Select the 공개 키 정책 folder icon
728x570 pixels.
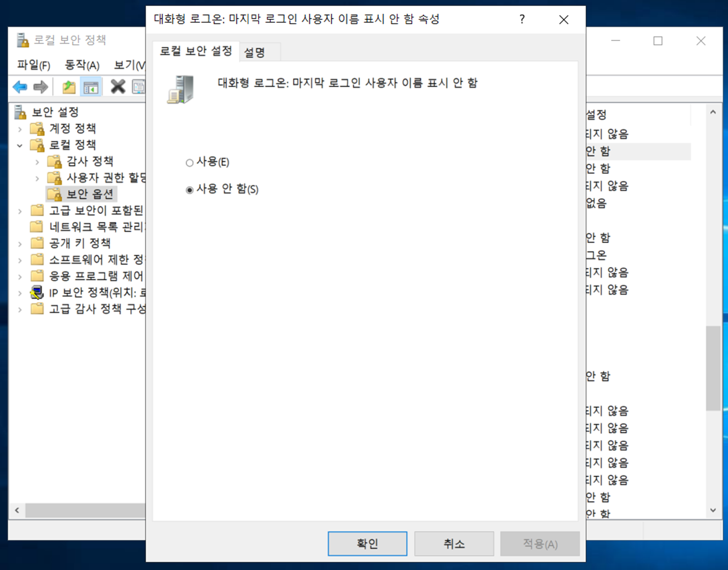click(37, 243)
